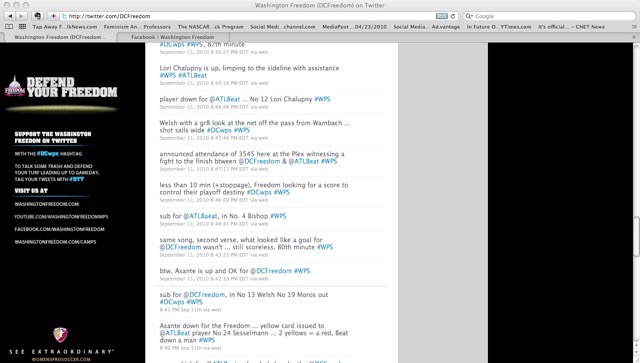
Task: Open @ATLBaeat mention in the Bishop sub tweet
Action: coord(200,216)
